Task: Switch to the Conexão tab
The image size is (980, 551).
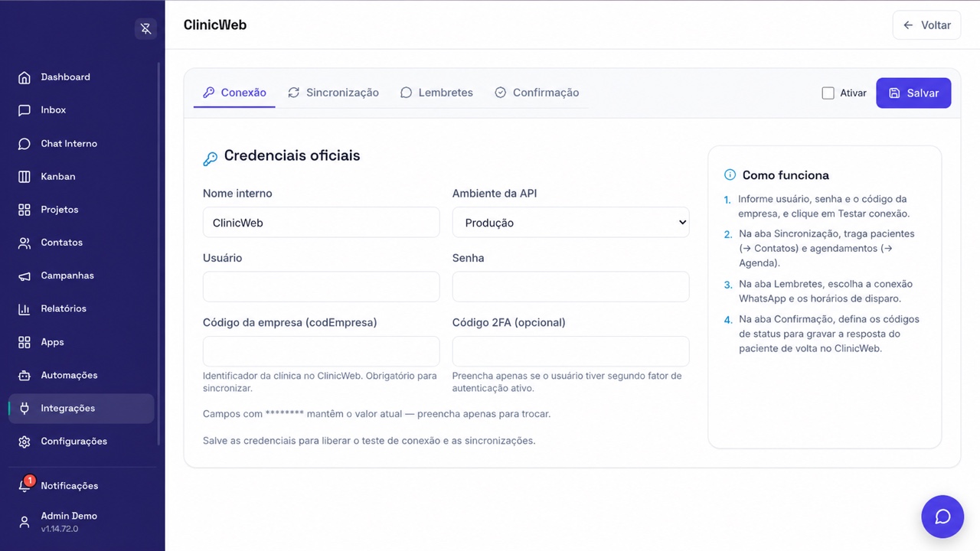Action: [x=234, y=93]
